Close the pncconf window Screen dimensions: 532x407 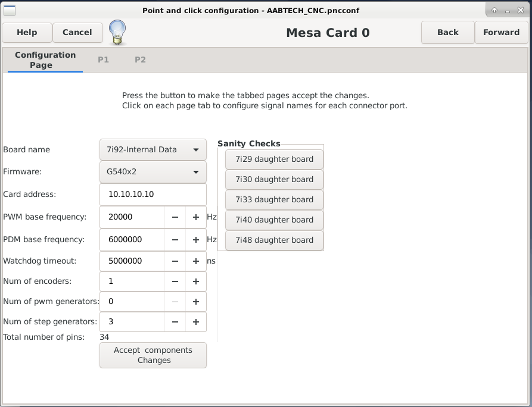tap(521, 11)
